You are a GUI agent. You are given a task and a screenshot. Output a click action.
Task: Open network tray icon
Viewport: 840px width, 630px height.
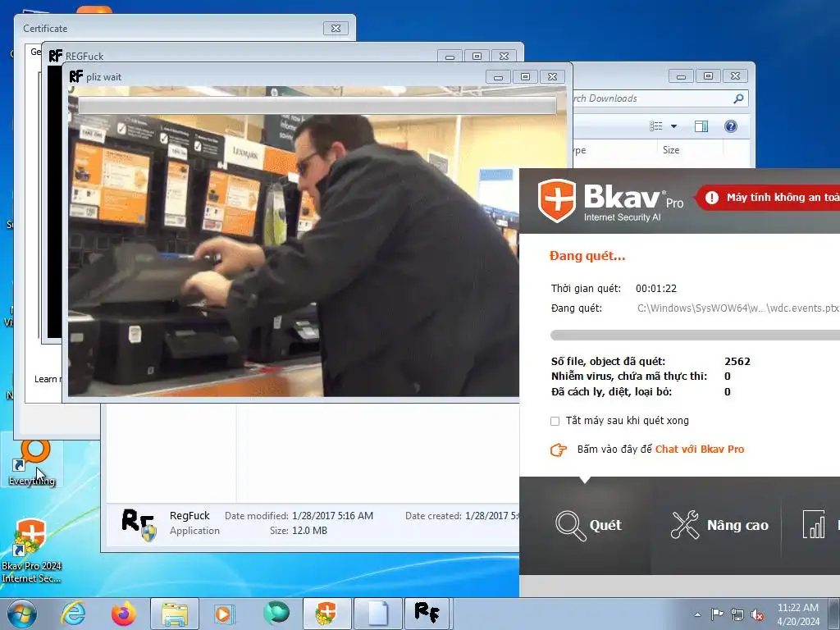(737, 614)
